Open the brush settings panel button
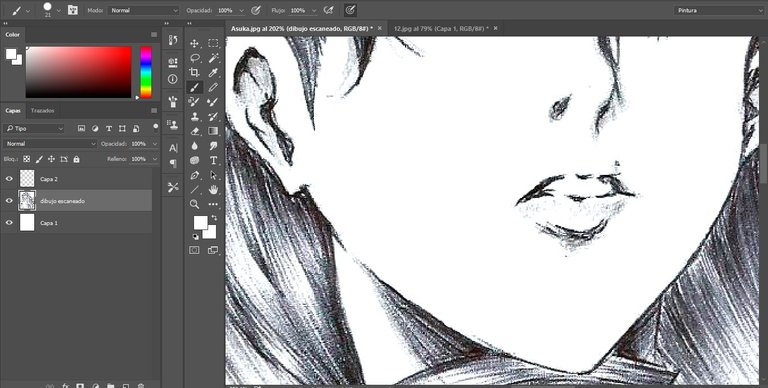Screen dimensions: 768x388 coord(72,10)
